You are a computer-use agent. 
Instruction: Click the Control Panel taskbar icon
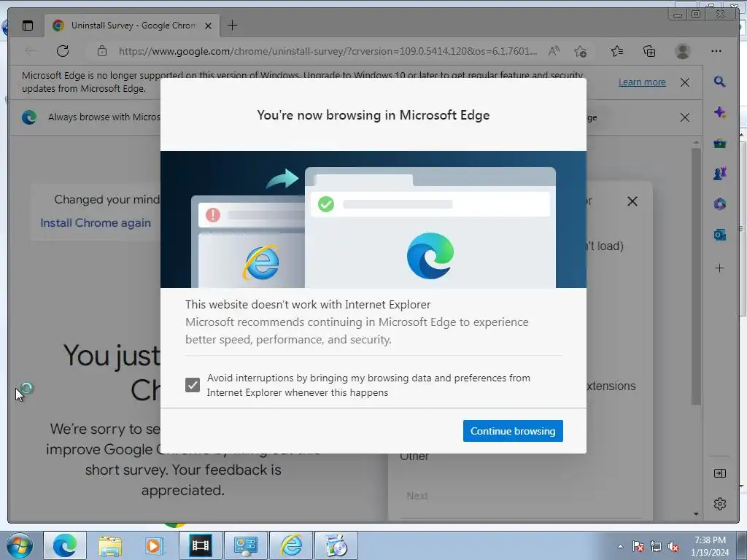click(246, 545)
